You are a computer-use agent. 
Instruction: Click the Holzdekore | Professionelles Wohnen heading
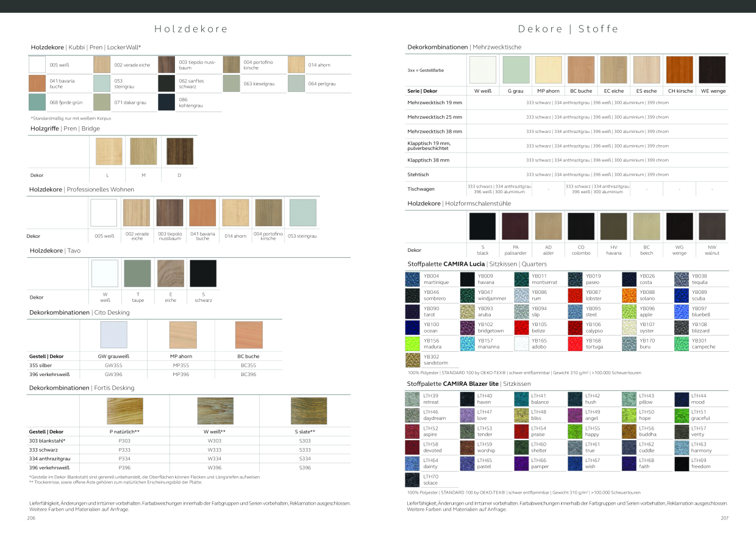82,190
